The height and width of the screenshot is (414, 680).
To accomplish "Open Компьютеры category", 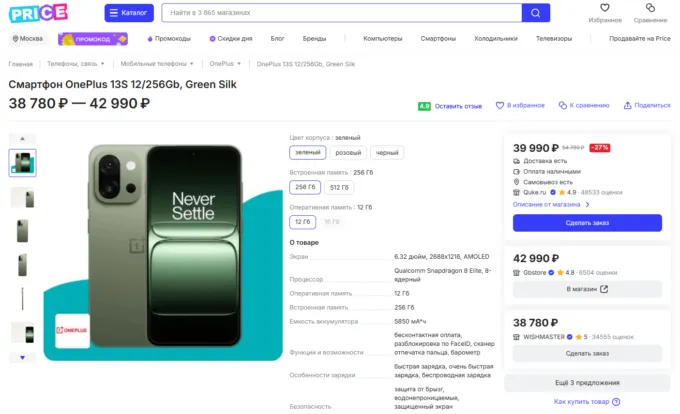I will (x=383, y=39).
